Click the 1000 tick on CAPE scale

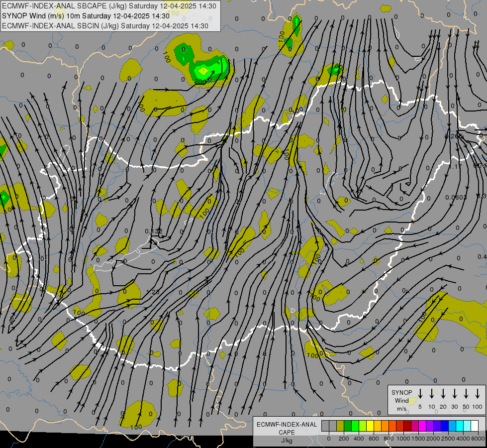coord(403,439)
